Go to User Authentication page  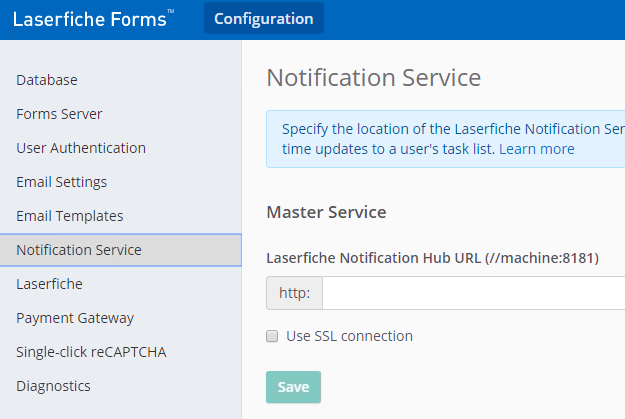pyautogui.click(x=81, y=148)
